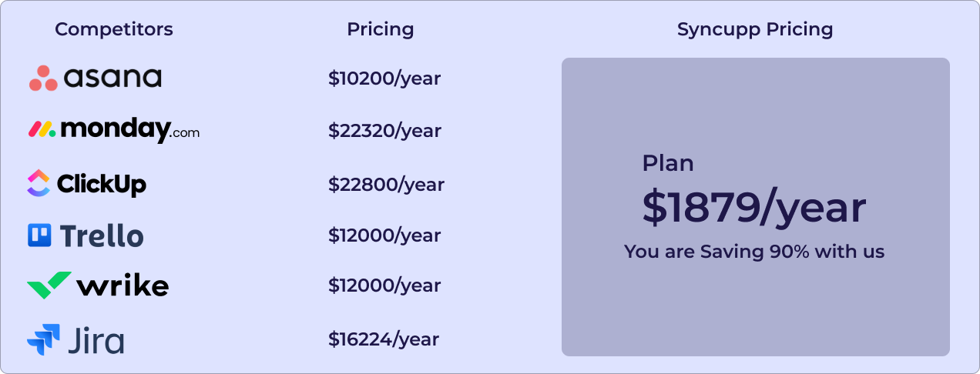Click the Competitors column header

point(114,29)
